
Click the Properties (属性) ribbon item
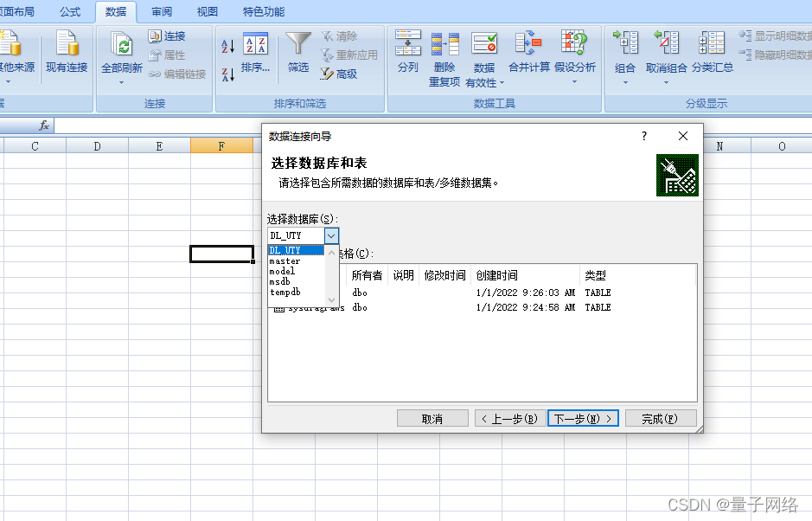[167, 55]
